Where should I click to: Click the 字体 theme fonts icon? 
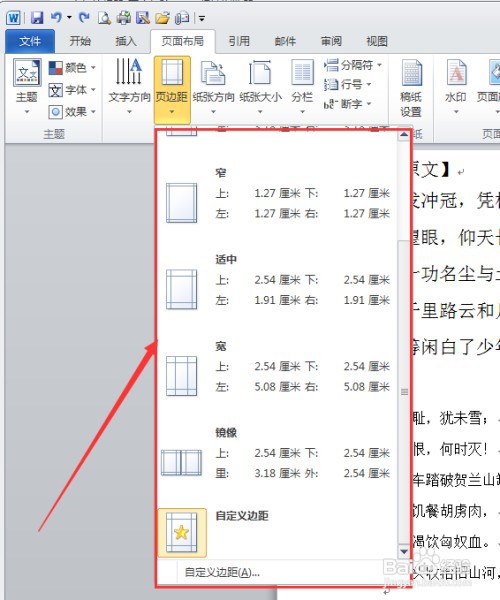click(55, 90)
